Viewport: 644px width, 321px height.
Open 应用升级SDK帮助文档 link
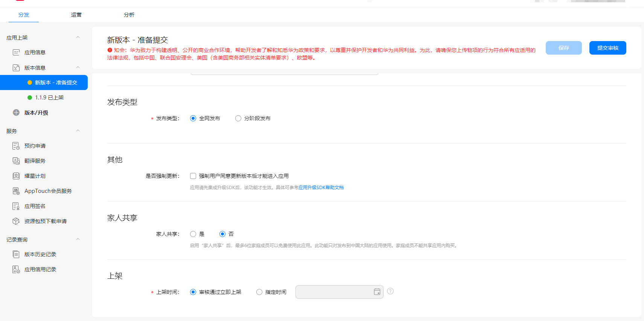coord(321,188)
